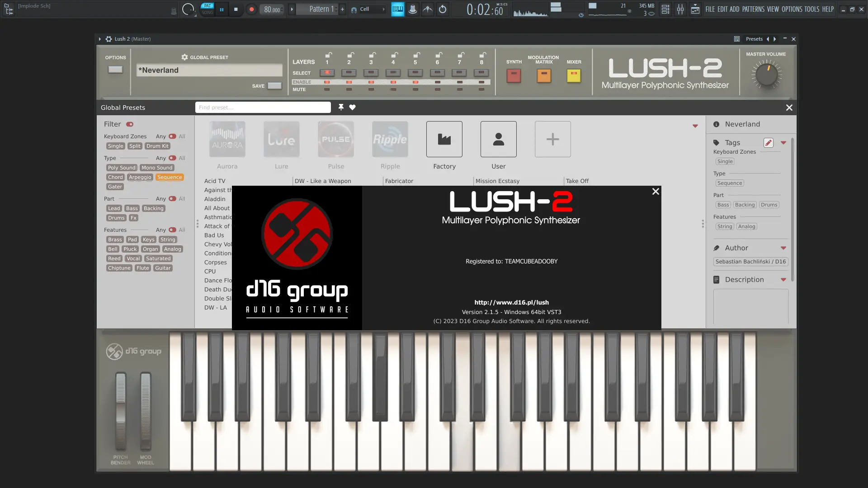Screen dimensions: 868x488
Task: Select the Arpeggio type filter tag
Action: click(x=140, y=177)
